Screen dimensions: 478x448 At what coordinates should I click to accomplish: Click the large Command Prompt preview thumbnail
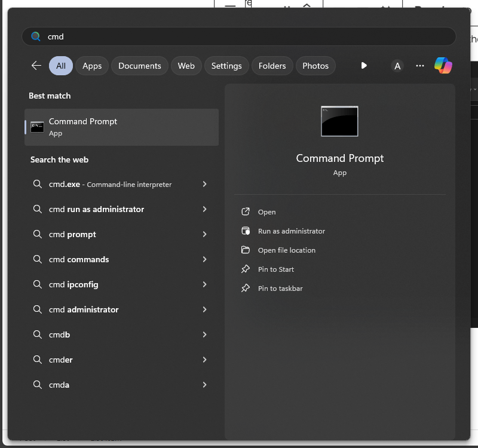point(339,121)
